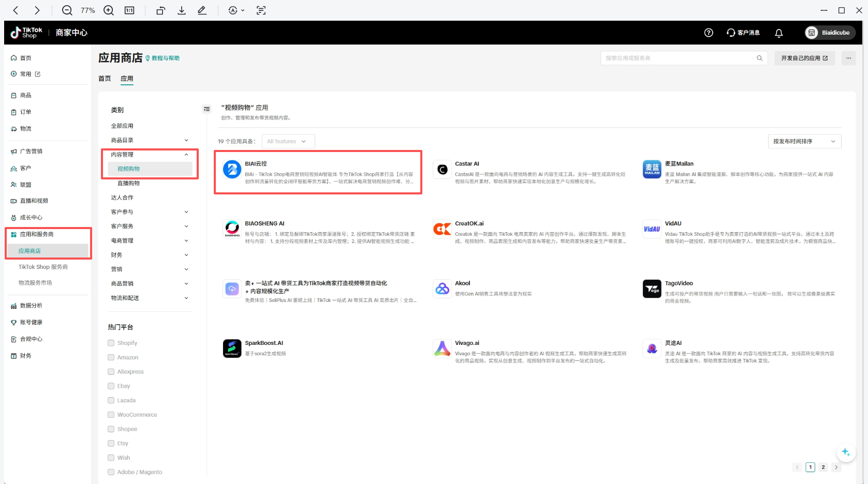Click the 1:1 actual size icon

129,10
